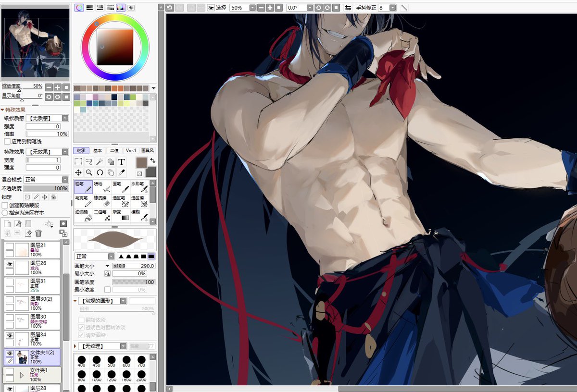Select the magic wand tool
The height and width of the screenshot is (392, 577).
100,162
